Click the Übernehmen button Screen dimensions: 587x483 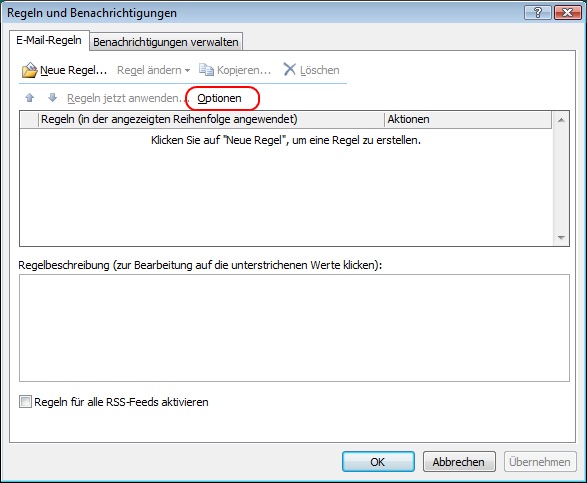pos(540,462)
